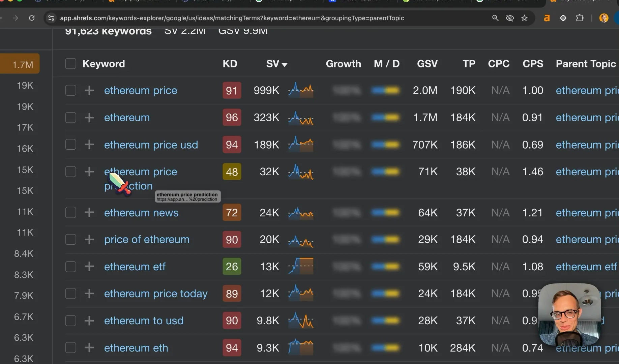The image size is (619, 364).
Task: Click the zoom magnifier icon in address bar
Action: (x=495, y=18)
